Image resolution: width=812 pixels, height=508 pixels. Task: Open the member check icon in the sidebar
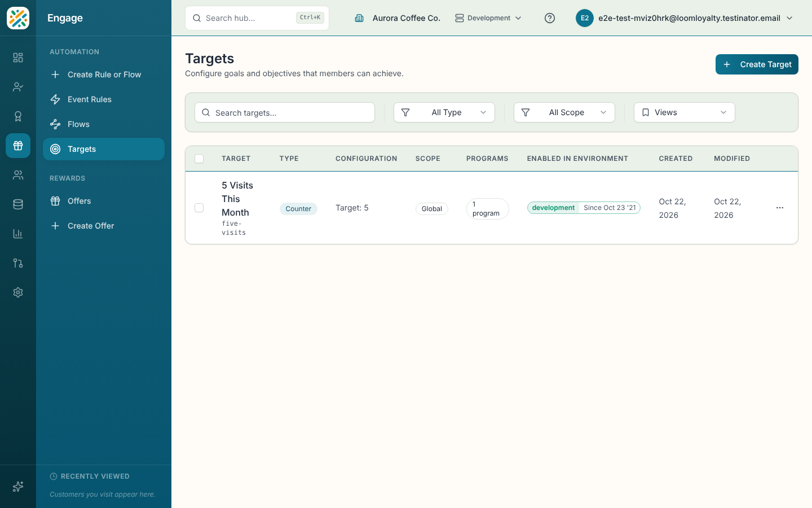pyautogui.click(x=18, y=87)
